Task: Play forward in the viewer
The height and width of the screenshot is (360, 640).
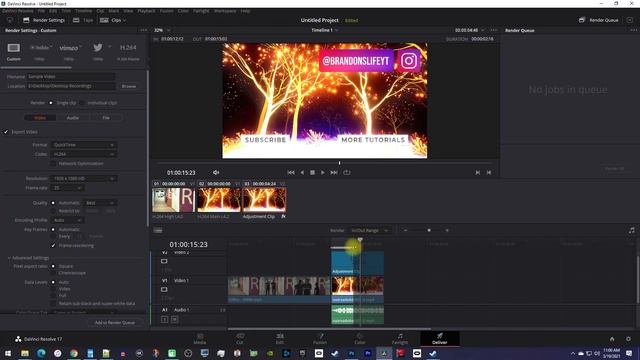Action: (322, 173)
